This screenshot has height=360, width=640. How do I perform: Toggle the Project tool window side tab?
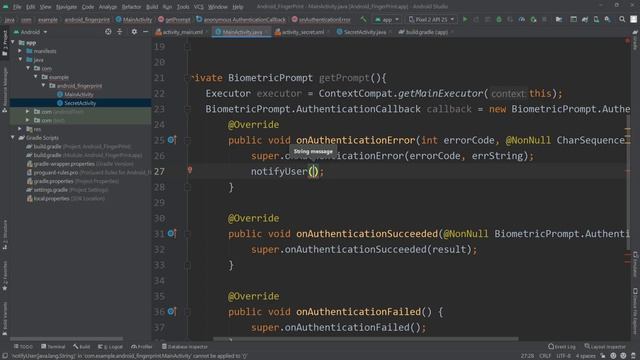(4, 43)
